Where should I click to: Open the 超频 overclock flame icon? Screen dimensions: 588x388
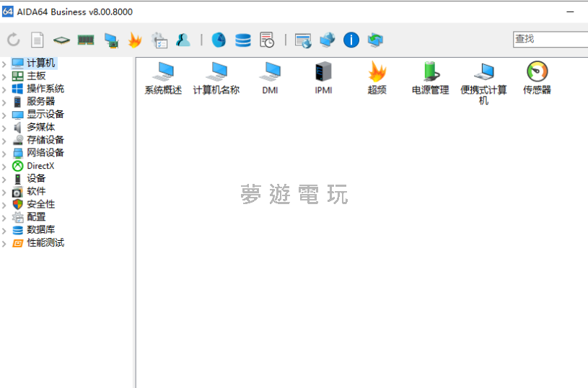pyautogui.click(x=377, y=72)
